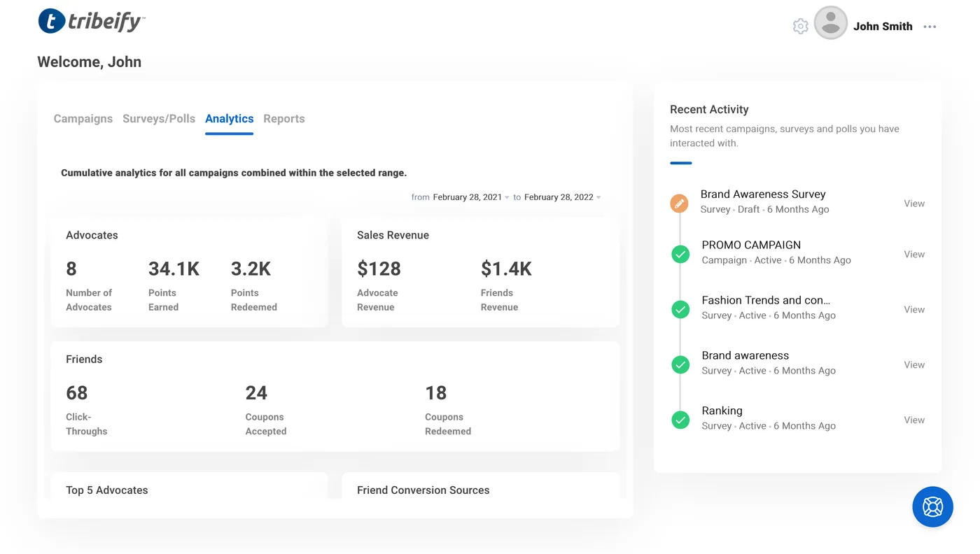Screen dimensions: 980x554
Task: View the Brand Awareness Survey draft
Action: (914, 204)
